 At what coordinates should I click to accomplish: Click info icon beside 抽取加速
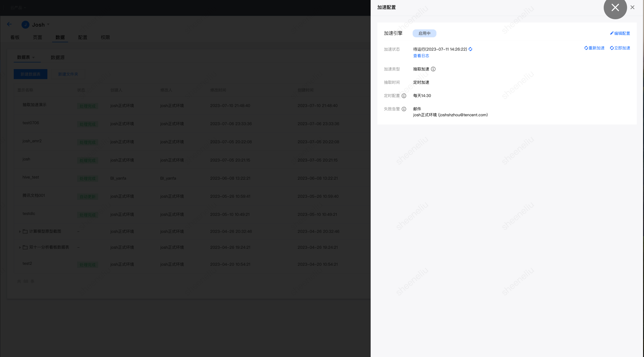(433, 69)
